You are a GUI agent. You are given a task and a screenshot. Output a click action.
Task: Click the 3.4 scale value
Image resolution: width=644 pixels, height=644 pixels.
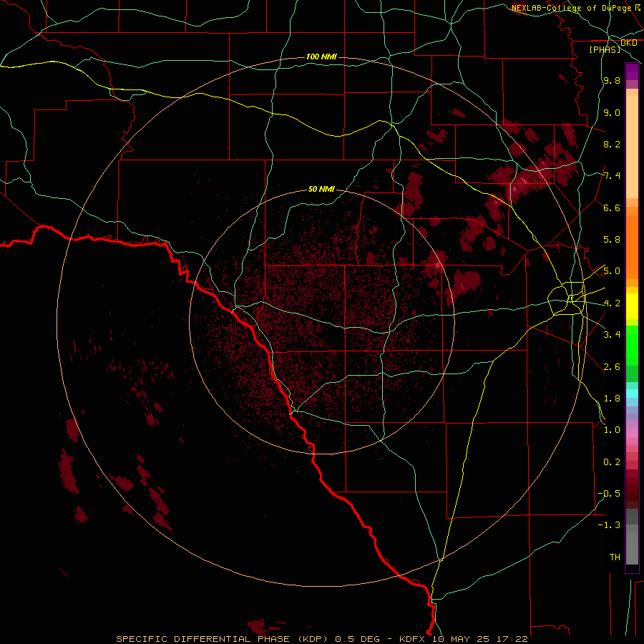coord(612,335)
